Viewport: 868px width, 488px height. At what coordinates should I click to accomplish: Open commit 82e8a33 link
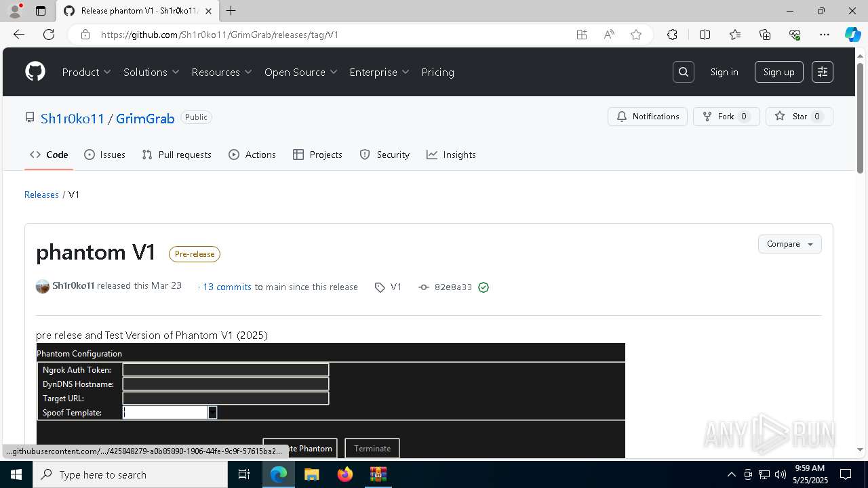453,287
